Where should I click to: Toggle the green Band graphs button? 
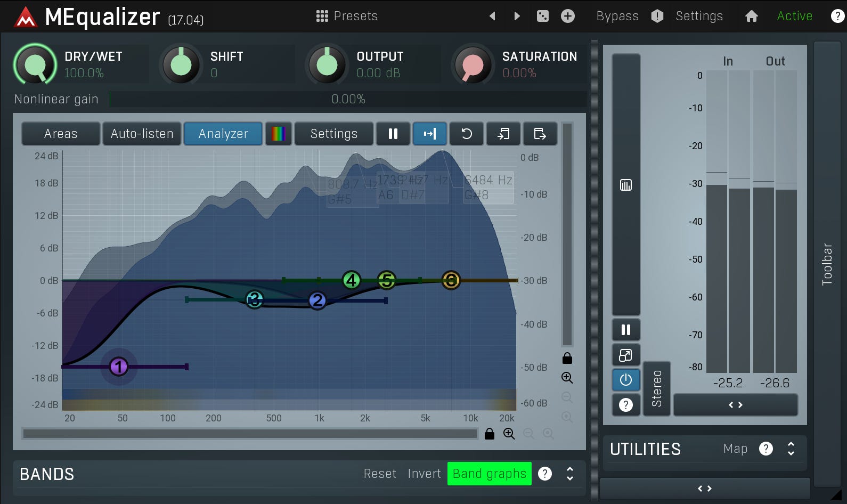click(x=490, y=474)
